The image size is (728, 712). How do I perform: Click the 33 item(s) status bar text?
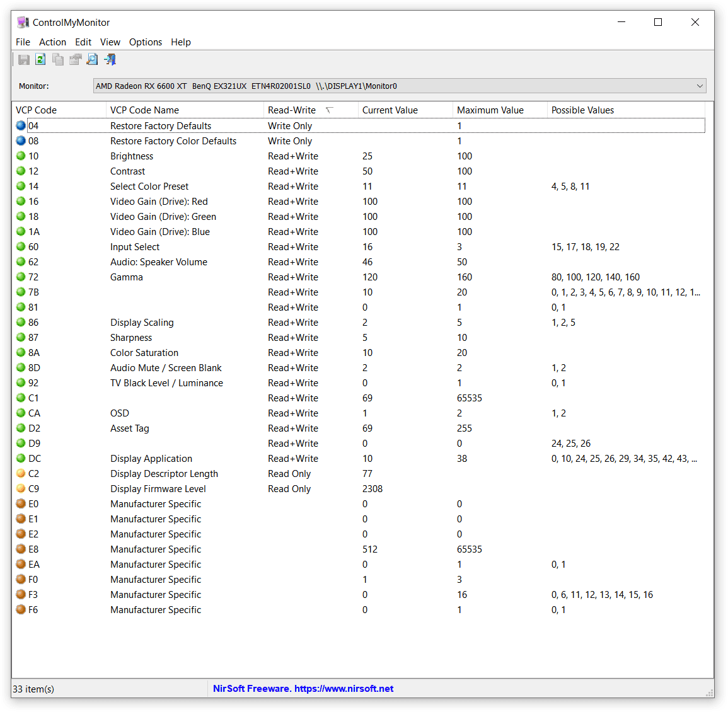tap(33, 689)
